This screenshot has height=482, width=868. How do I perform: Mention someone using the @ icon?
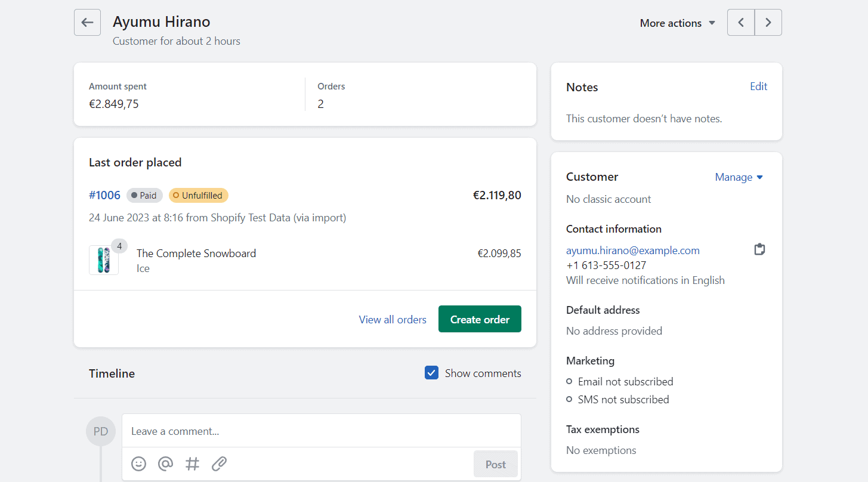coord(165,464)
